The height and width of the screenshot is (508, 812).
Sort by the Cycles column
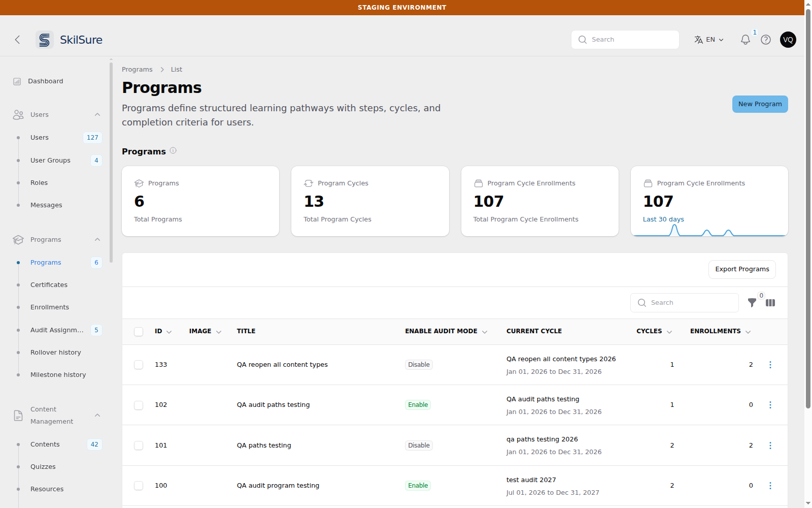(x=654, y=331)
